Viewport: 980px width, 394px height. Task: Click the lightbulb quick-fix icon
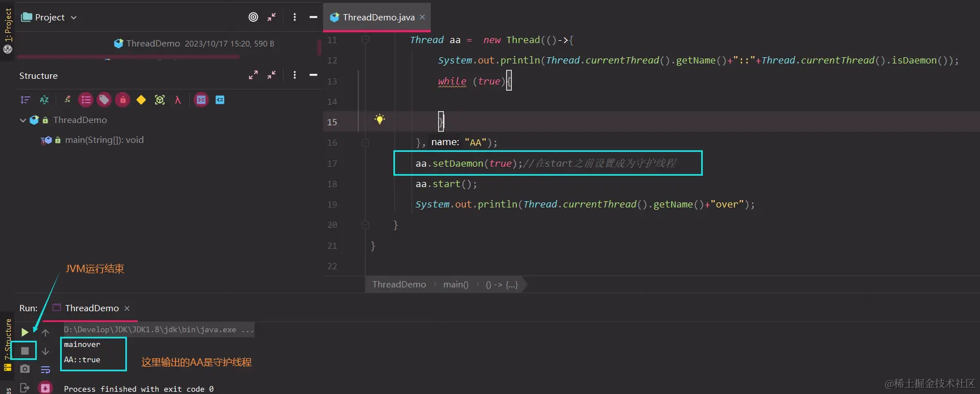pyautogui.click(x=380, y=119)
